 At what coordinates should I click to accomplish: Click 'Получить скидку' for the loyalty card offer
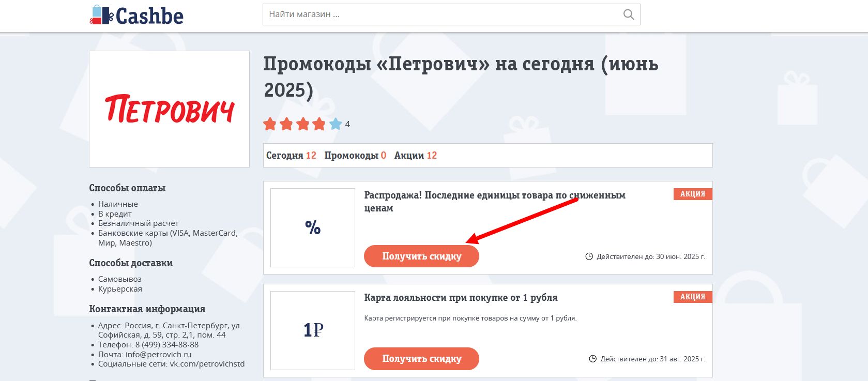(421, 359)
